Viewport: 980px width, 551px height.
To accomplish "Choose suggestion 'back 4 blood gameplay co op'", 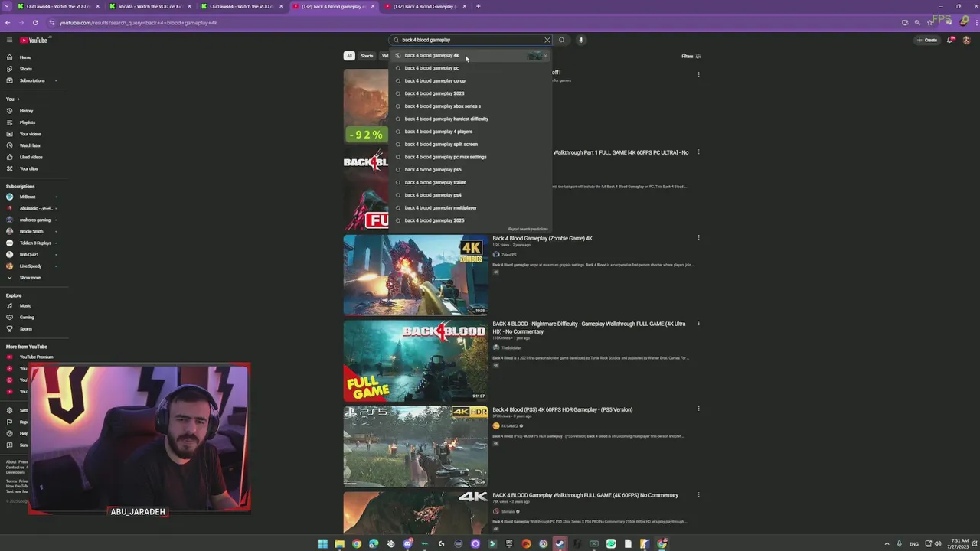I will click(x=469, y=80).
